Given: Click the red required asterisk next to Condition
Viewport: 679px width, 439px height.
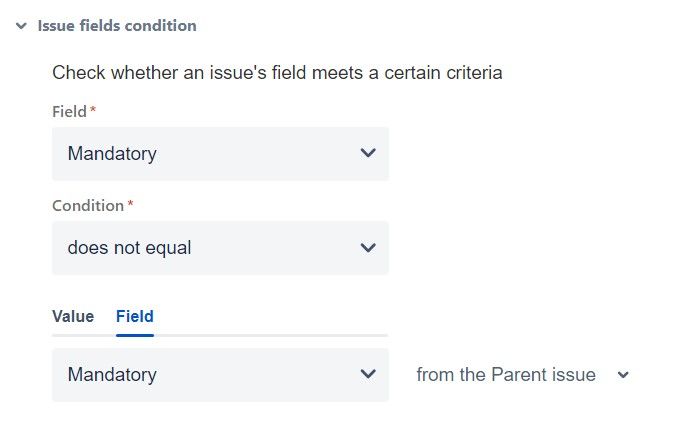Looking at the screenshot, I should pos(130,205).
